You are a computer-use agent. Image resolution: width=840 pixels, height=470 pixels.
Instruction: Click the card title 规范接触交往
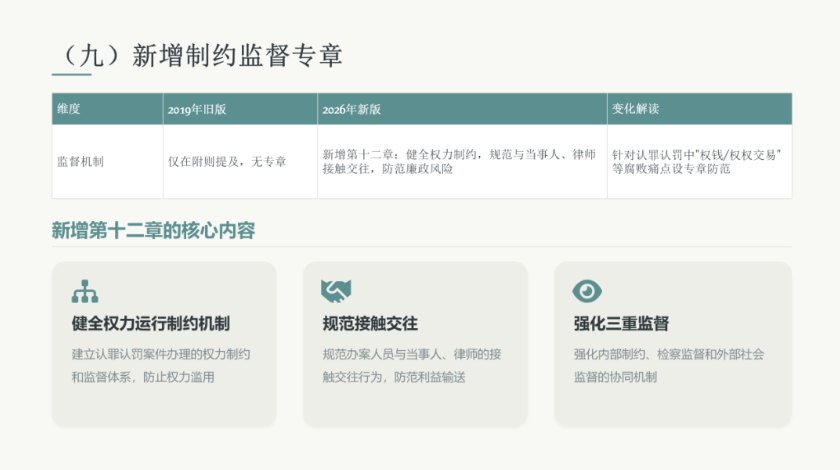pyautogui.click(x=370, y=324)
